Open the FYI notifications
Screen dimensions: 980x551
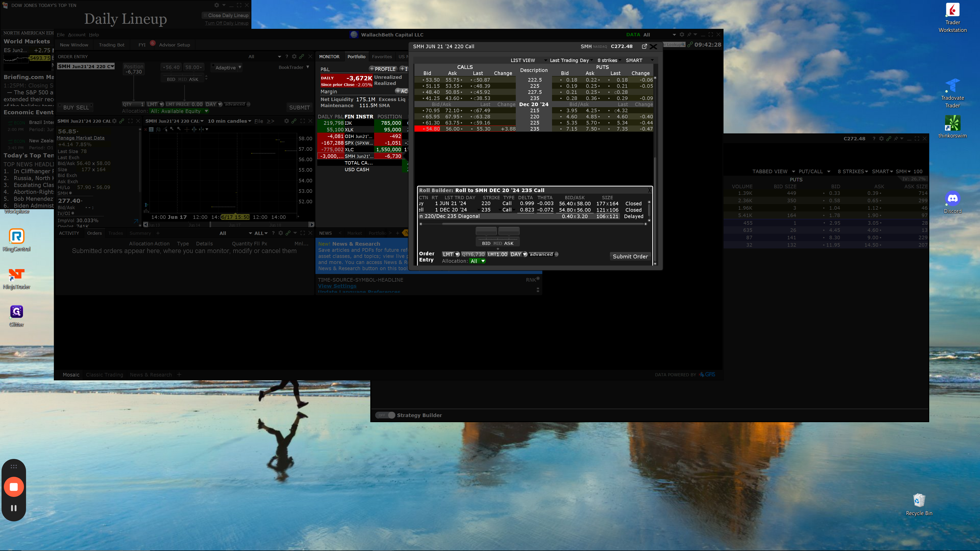(142, 45)
